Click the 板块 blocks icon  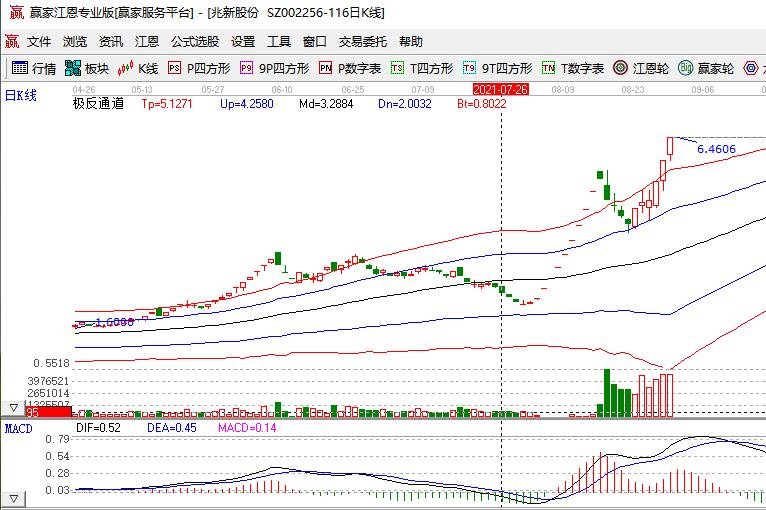(73, 68)
